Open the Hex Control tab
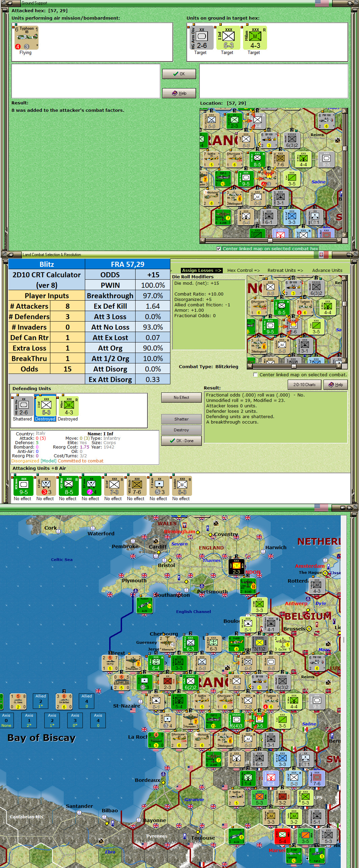 (243, 270)
